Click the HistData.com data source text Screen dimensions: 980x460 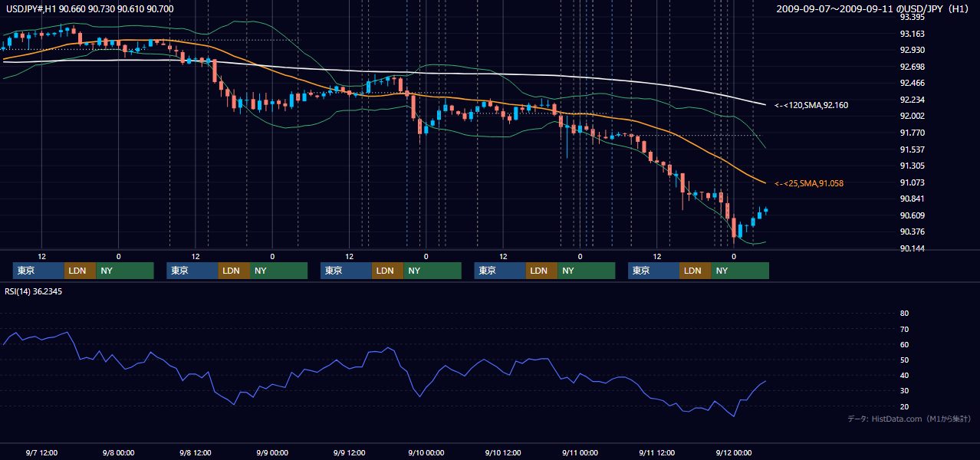click(909, 419)
